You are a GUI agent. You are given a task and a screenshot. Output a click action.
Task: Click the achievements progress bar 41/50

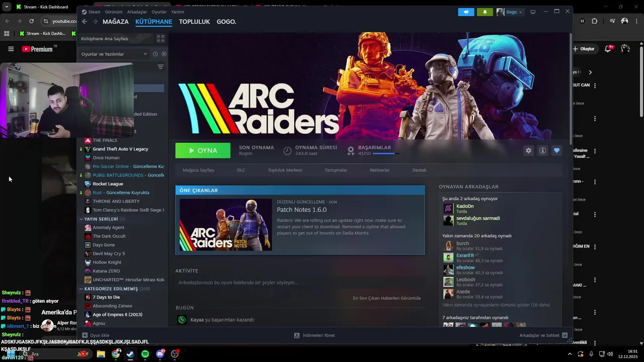coord(386,153)
